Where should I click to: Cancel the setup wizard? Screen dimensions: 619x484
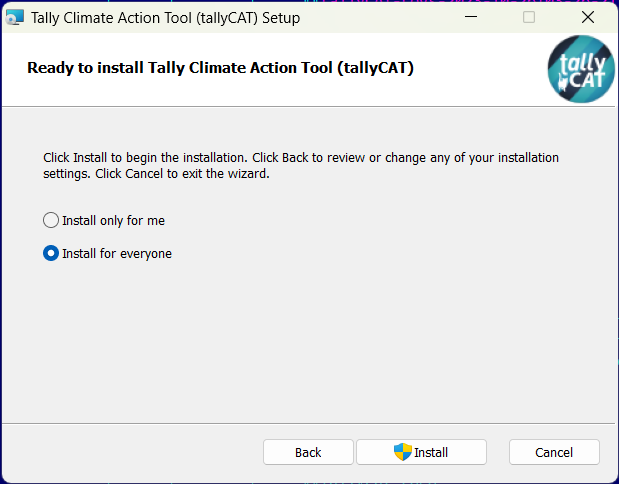pos(554,452)
